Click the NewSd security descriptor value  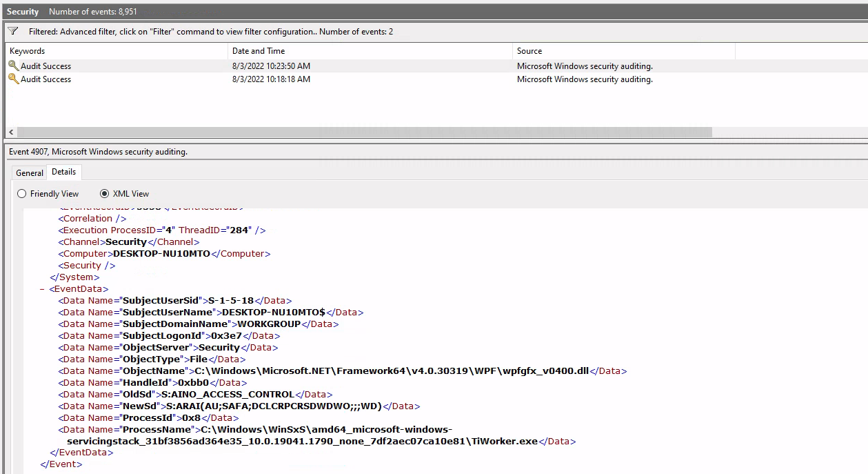[x=271, y=406]
